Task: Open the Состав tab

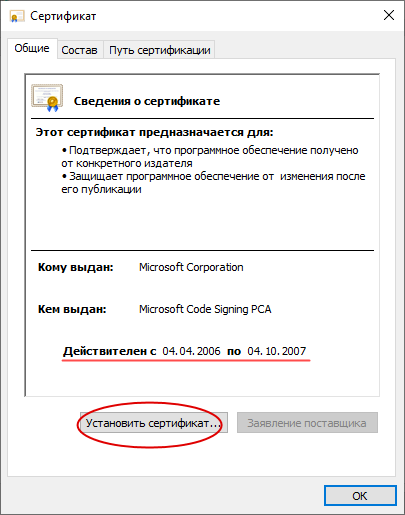Action: coord(79,50)
